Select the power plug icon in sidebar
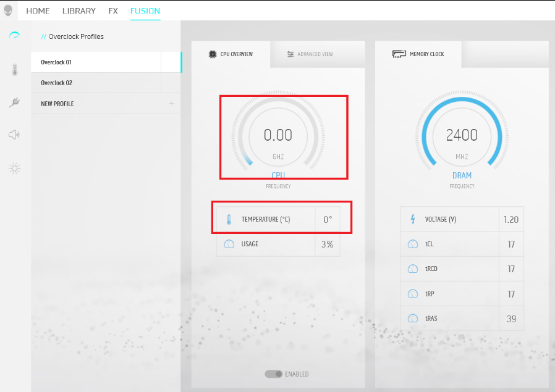555x392 pixels. [14, 102]
